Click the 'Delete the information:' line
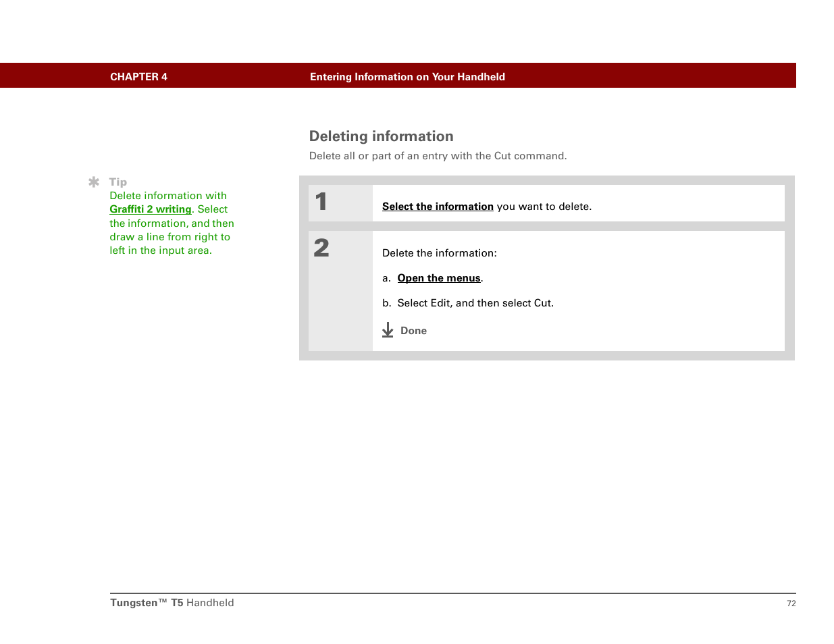 point(440,253)
